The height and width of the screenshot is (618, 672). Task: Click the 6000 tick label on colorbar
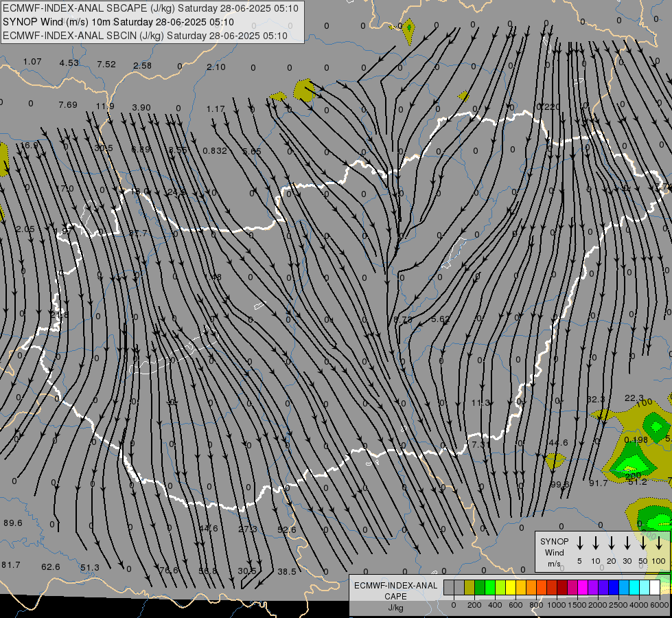click(x=660, y=605)
